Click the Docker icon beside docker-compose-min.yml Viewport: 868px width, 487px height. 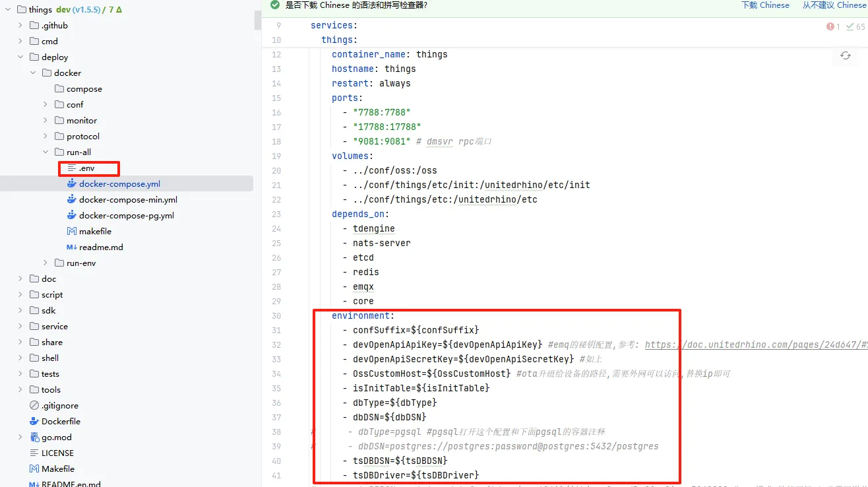(72, 200)
